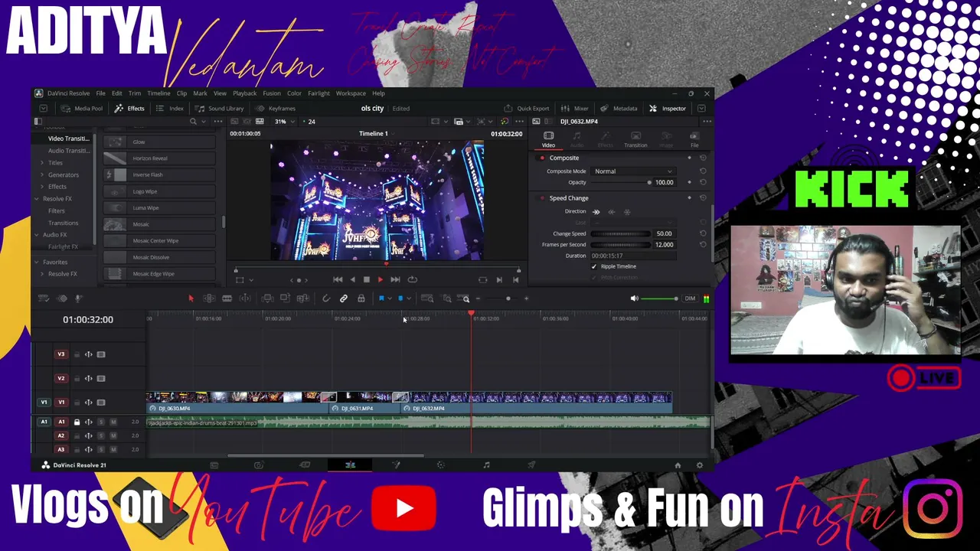Screen dimensions: 980x551
Task: Open the Timeline menu
Action: (158, 93)
